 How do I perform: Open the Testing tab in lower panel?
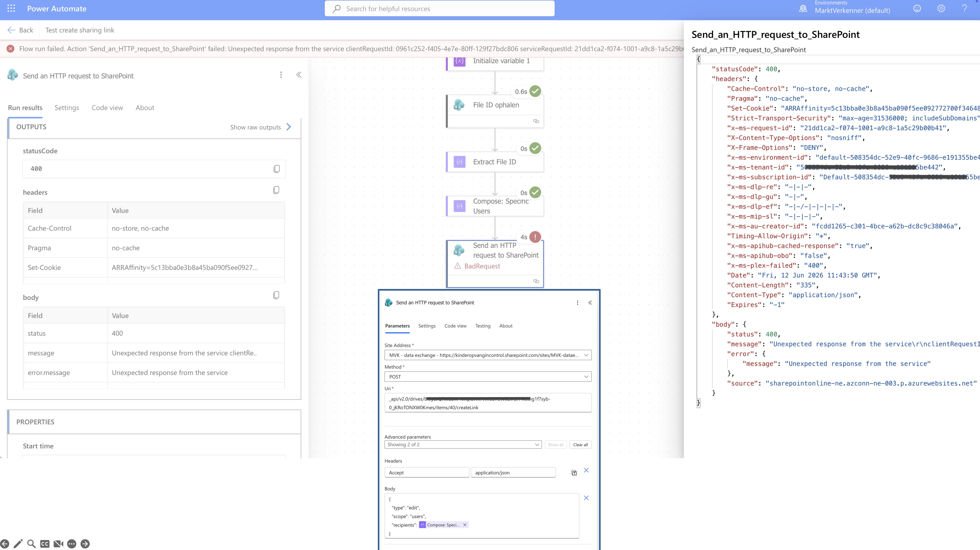pyautogui.click(x=483, y=326)
